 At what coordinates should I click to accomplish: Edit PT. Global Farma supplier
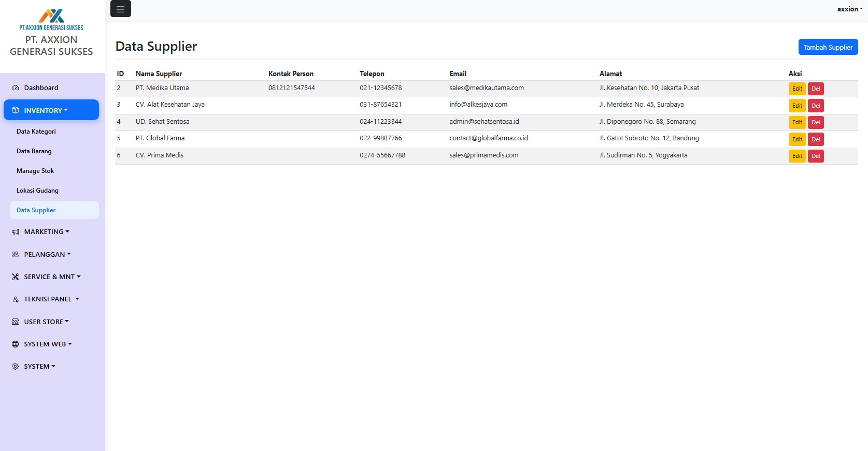(797, 139)
